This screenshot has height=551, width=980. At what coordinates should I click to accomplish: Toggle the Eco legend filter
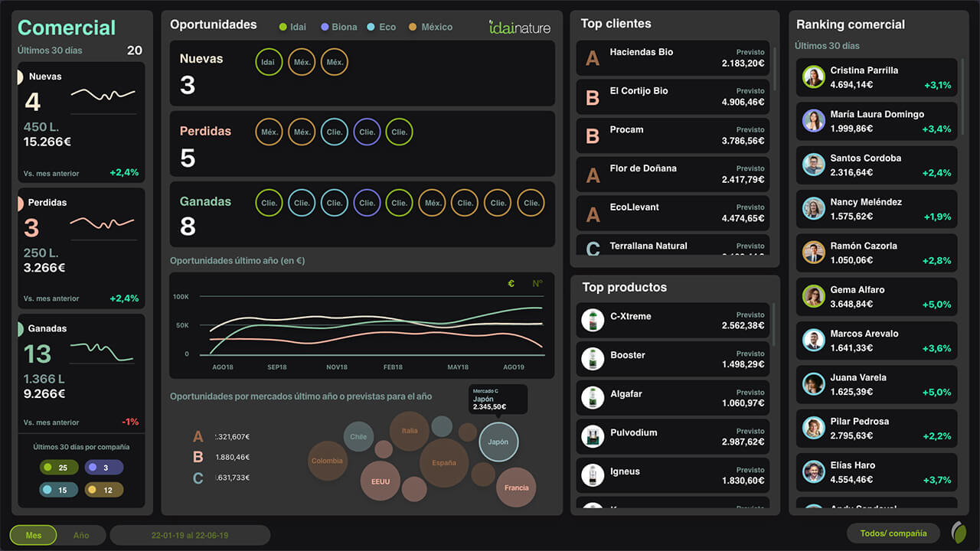pyautogui.click(x=381, y=27)
